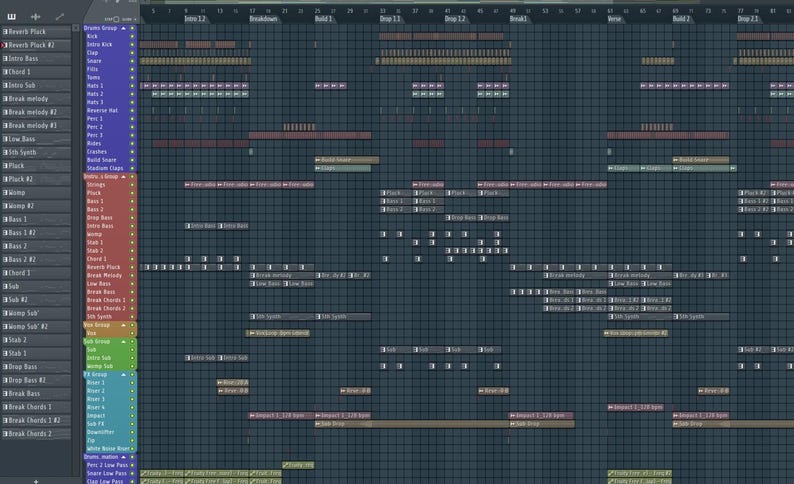Collapse the Vox Group
This screenshot has width=794, height=484.
click(123, 325)
